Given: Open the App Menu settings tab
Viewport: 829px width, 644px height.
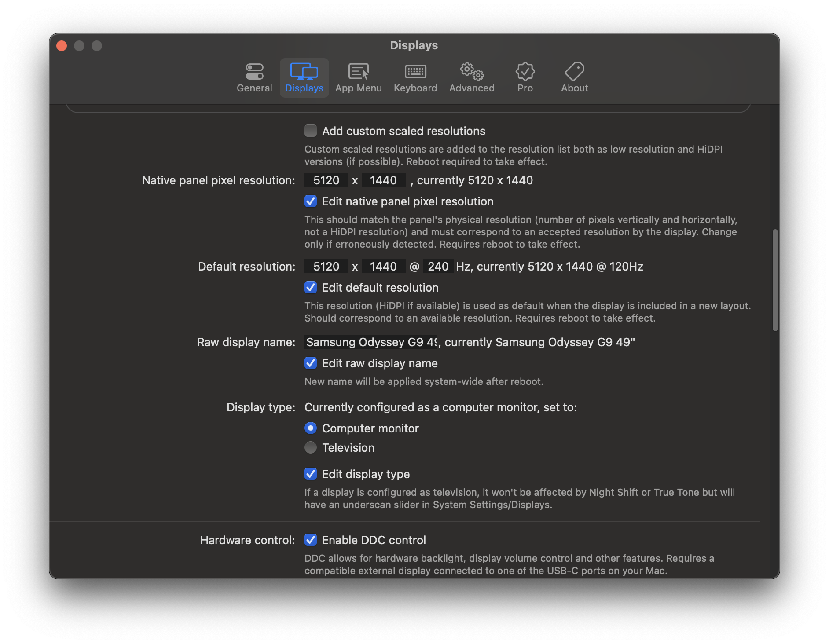Looking at the screenshot, I should [358, 78].
